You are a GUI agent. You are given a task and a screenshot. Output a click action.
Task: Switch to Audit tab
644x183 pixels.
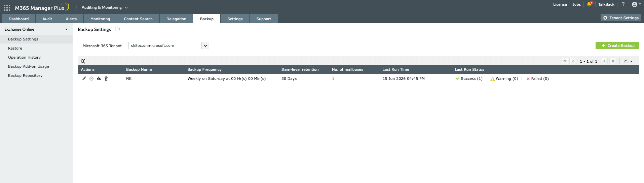tap(47, 19)
